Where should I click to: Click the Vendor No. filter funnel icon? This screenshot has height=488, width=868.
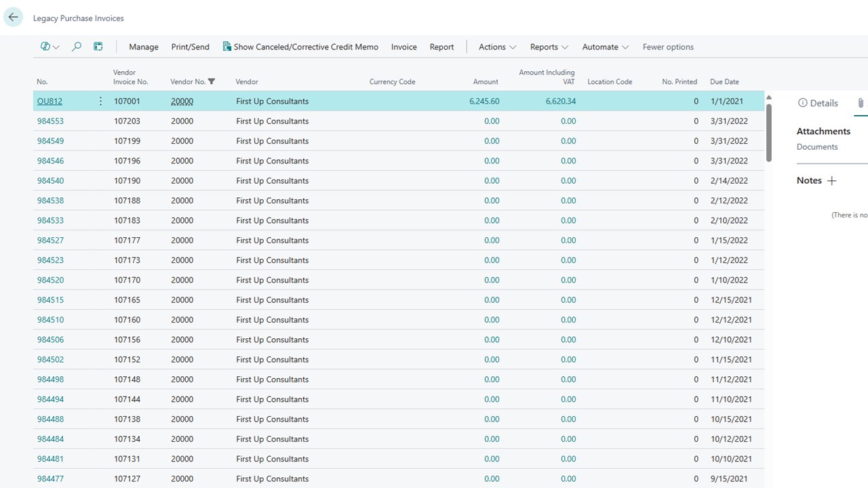pyautogui.click(x=212, y=81)
